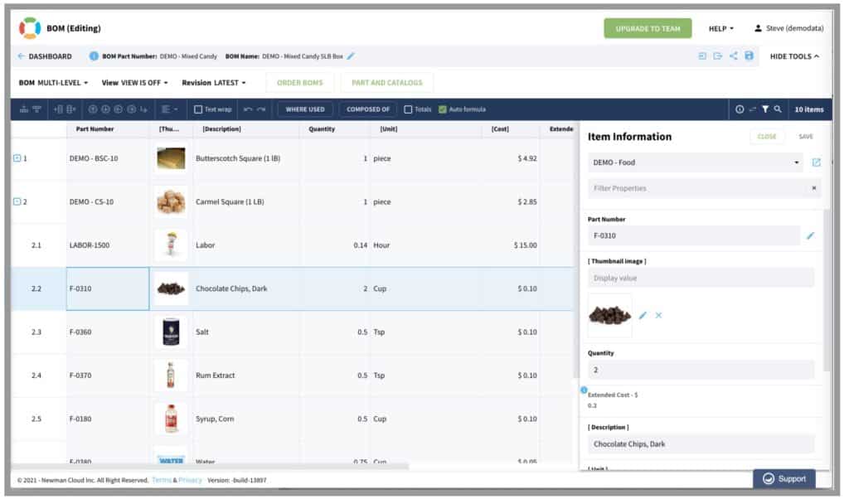Go back to DASHBOARD
849x504 pixels.
point(45,56)
